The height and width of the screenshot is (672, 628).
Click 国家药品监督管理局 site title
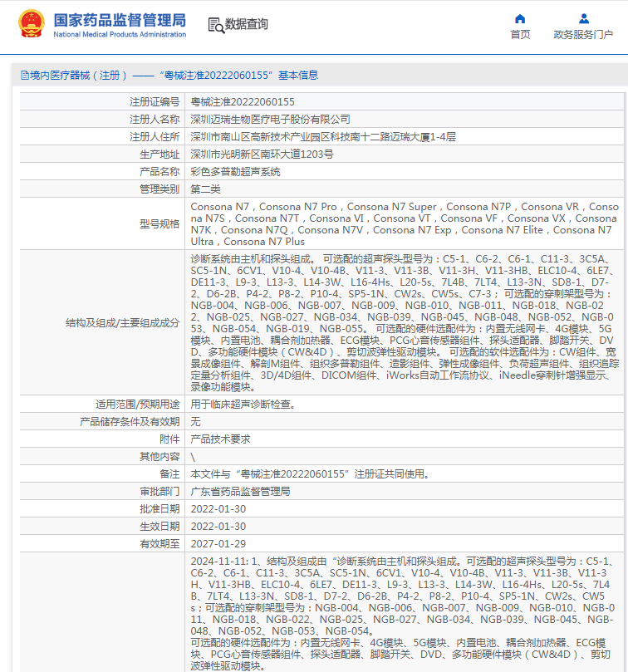click(120, 20)
